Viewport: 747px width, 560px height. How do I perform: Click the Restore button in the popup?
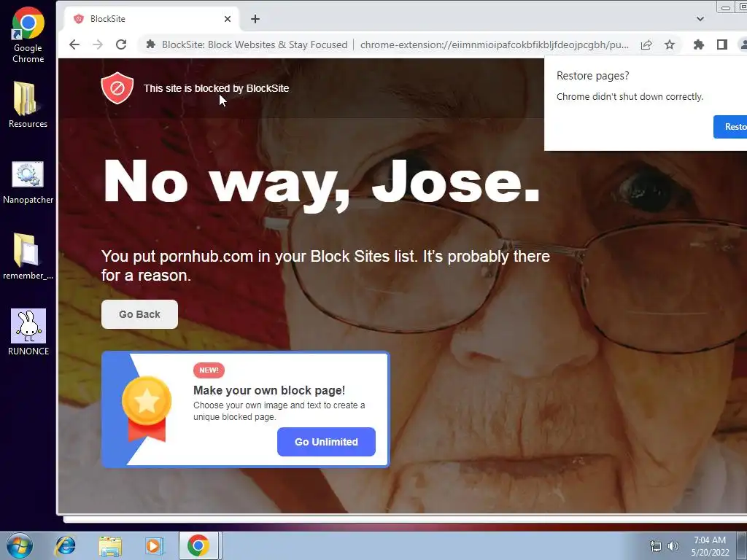tap(730, 127)
